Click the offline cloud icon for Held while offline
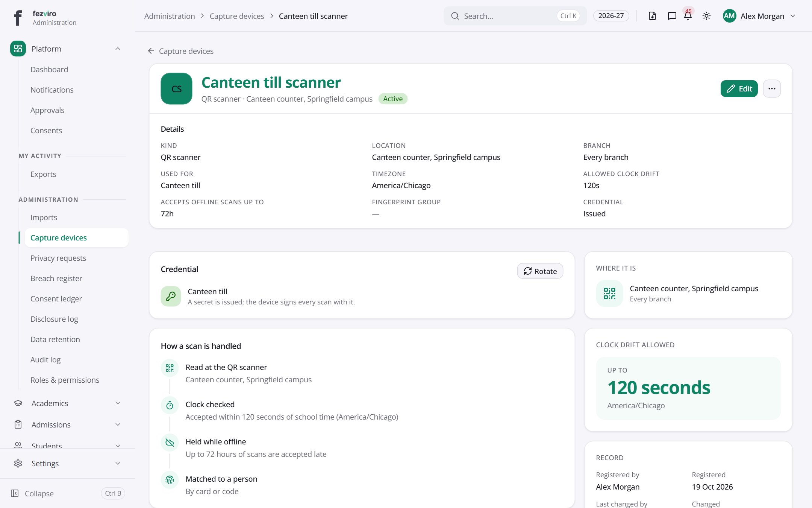Viewport: 812px width, 508px height. click(x=170, y=443)
